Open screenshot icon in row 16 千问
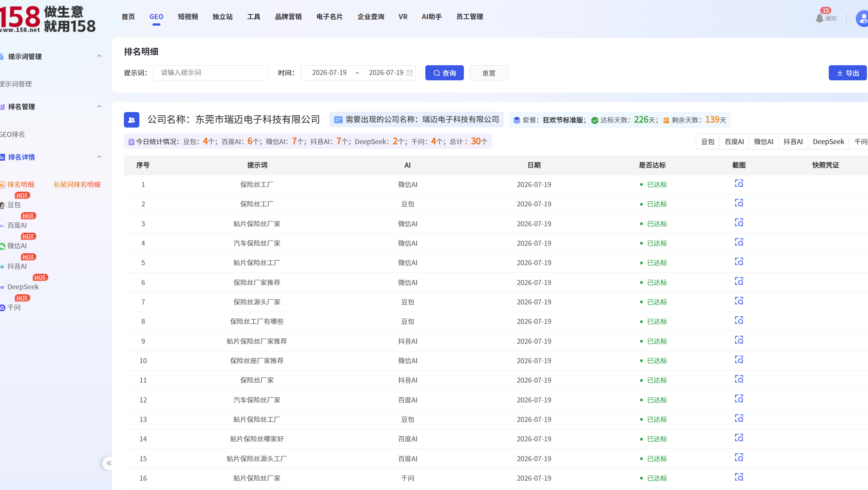Image resolution: width=868 pixels, height=490 pixels. [x=739, y=477]
